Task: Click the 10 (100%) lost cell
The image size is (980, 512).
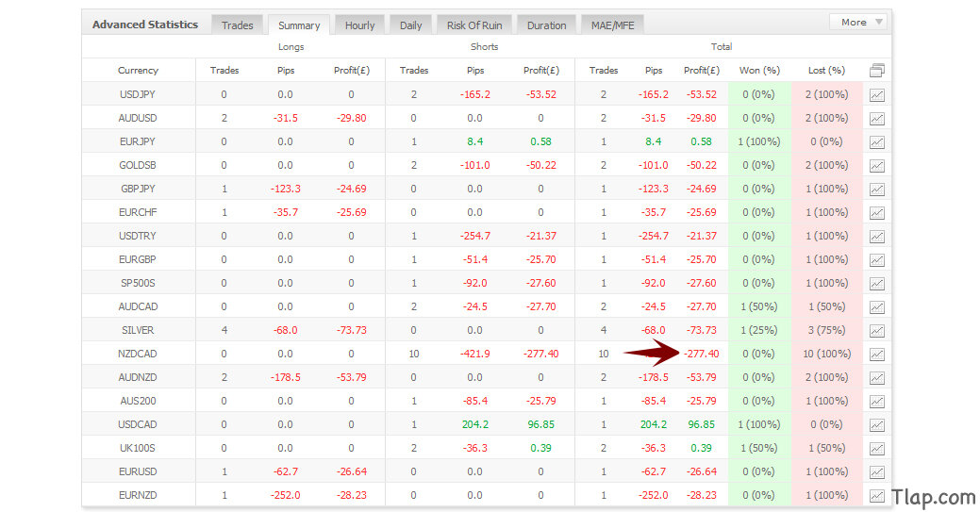Action: (827, 354)
